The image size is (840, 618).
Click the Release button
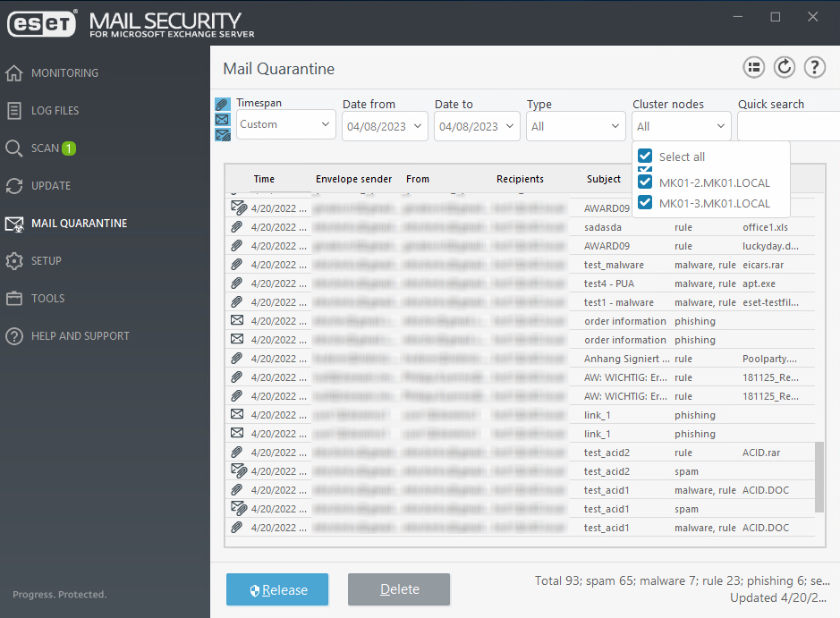276,589
